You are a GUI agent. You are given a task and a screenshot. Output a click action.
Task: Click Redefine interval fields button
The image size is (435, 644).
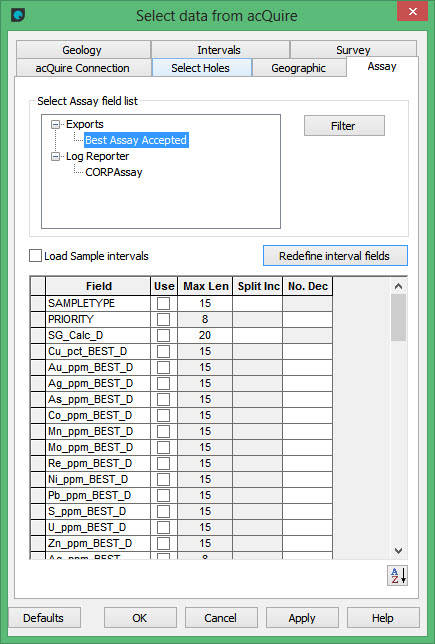335,256
